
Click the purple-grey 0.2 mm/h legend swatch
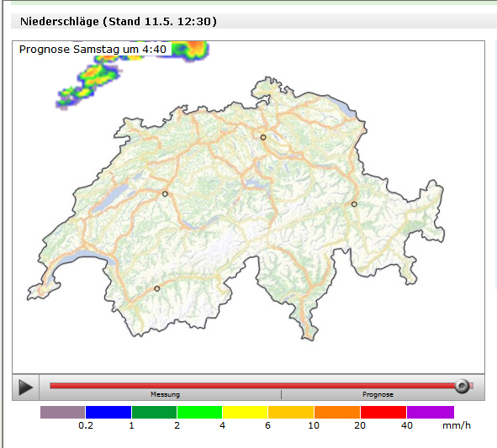coord(62,412)
